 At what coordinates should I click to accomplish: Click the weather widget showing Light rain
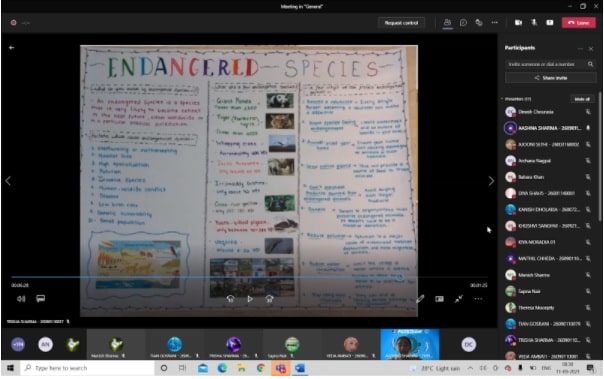436,369
